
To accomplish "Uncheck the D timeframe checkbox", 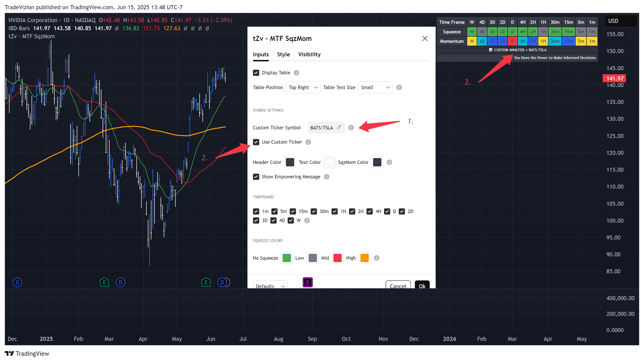I will click(387, 211).
